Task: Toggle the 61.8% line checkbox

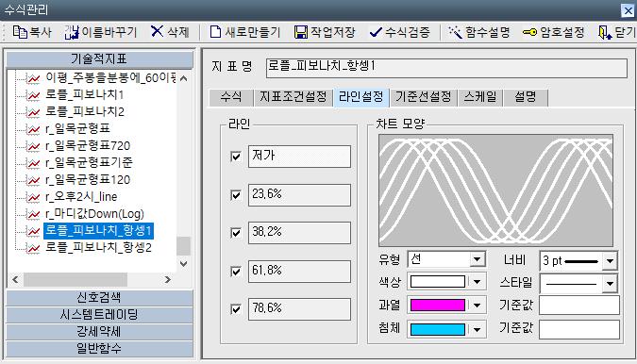Action: point(236,271)
